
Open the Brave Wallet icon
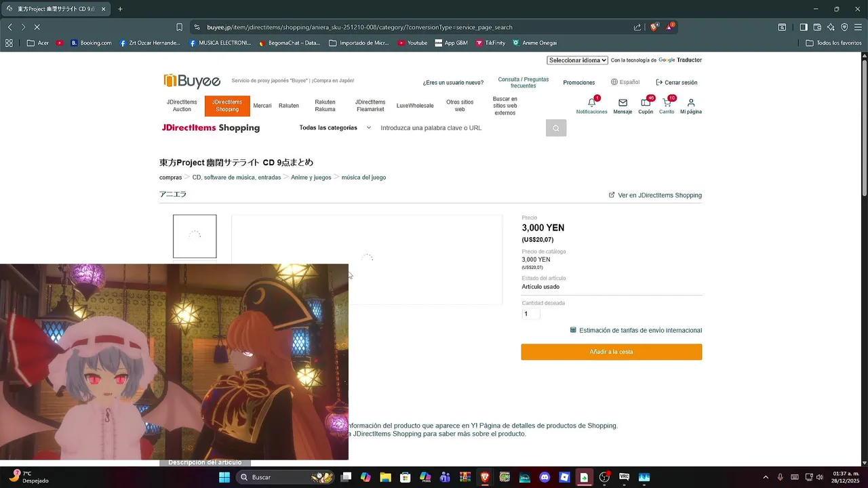pos(817,27)
